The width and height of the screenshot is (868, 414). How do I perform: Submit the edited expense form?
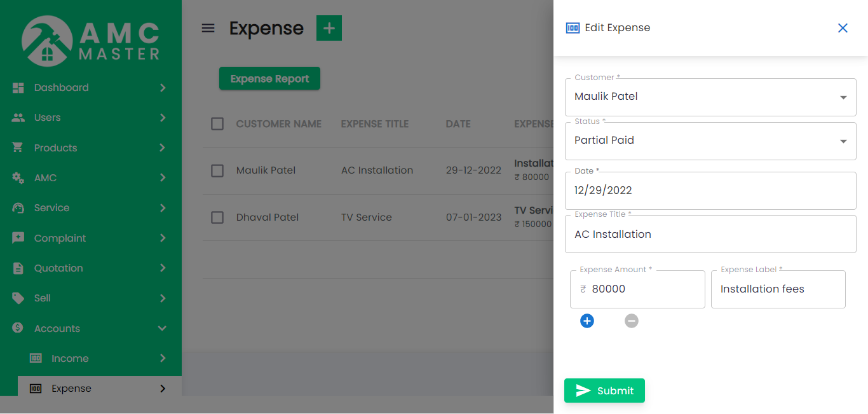(604, 390)
